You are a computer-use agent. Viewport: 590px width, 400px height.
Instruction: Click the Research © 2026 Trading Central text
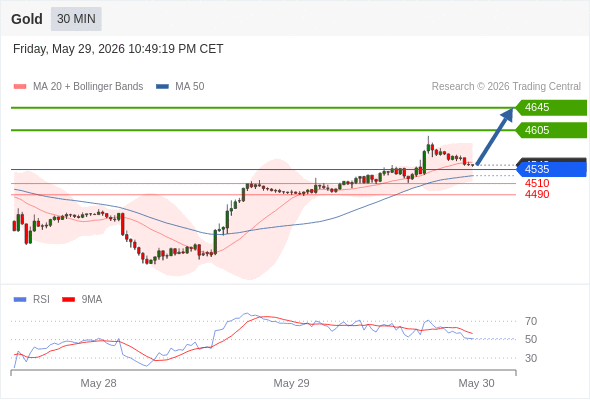506,87
